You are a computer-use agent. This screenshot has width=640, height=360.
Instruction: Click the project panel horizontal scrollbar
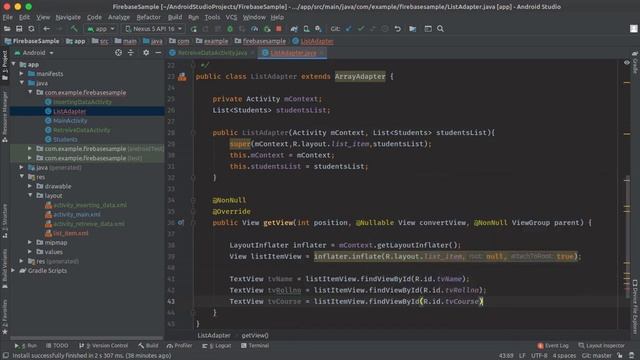click(x=87, y=338)
